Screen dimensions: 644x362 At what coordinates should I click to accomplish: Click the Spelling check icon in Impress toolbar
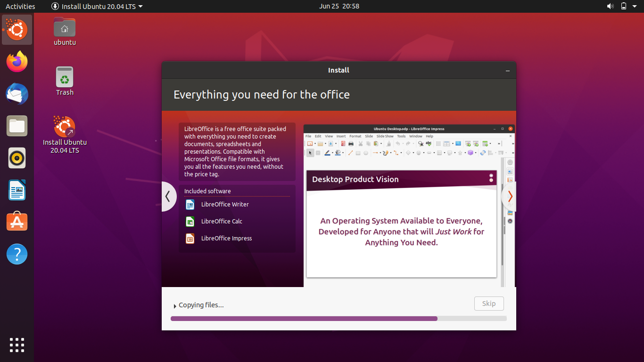tap(429, 143)
